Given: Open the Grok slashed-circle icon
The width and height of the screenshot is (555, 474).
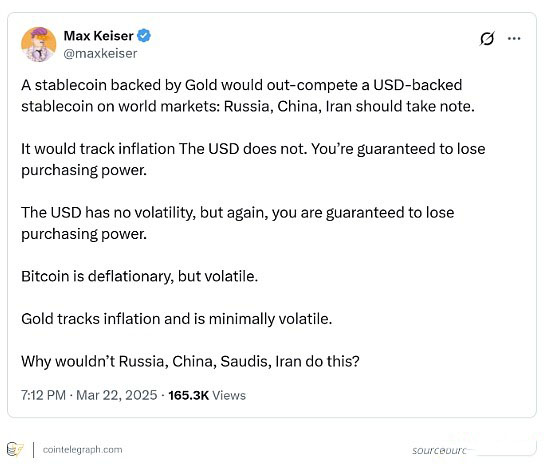Looking at the screenshot, I should click(x=487, y=39).
